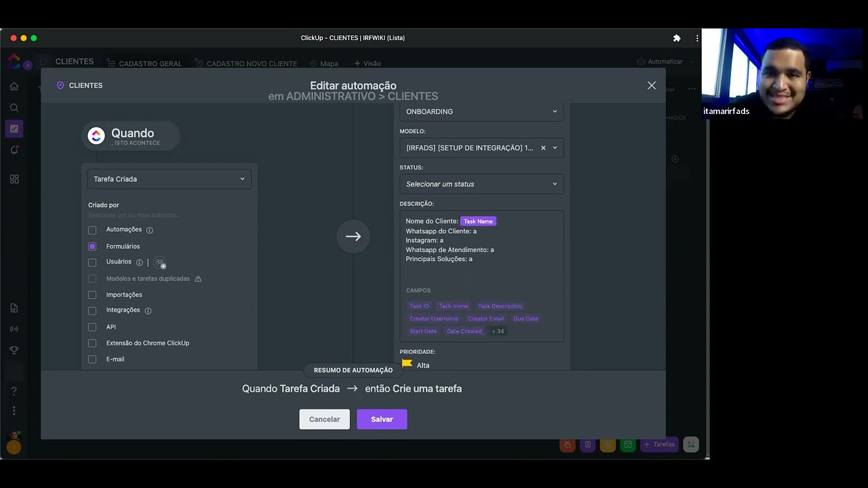The image size is (868, 488).
Task: Switch to the Mapa view tab
Action: click(324, 64)
